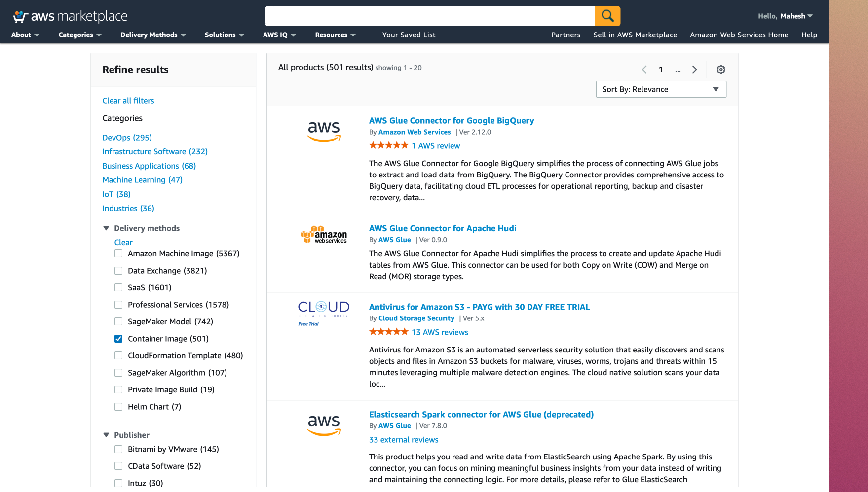Screen dimensions: 868x492
Task: Click the five-star rating of Glue BigQuery connector
Action: pos(389,145)
